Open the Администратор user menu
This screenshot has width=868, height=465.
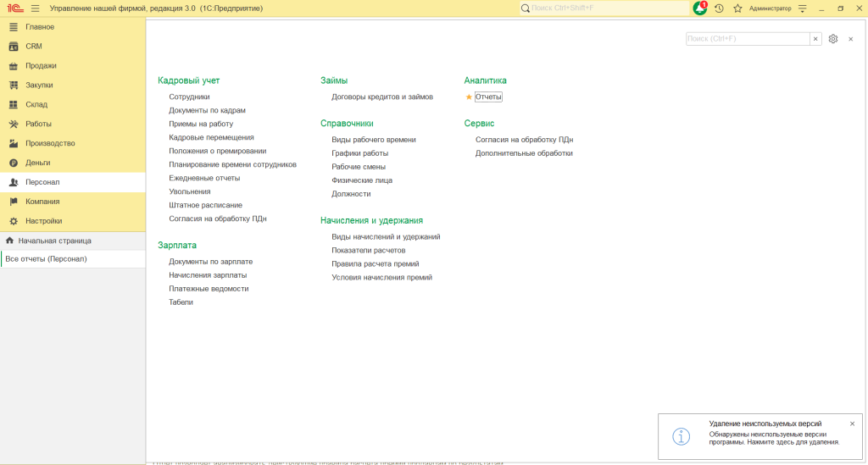coord(770,8)
